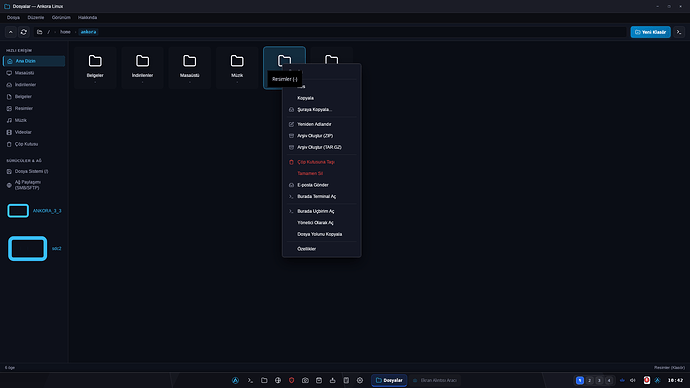Select Burada Terminal Aç
This screenshot has width=690, height=388.
322,197
